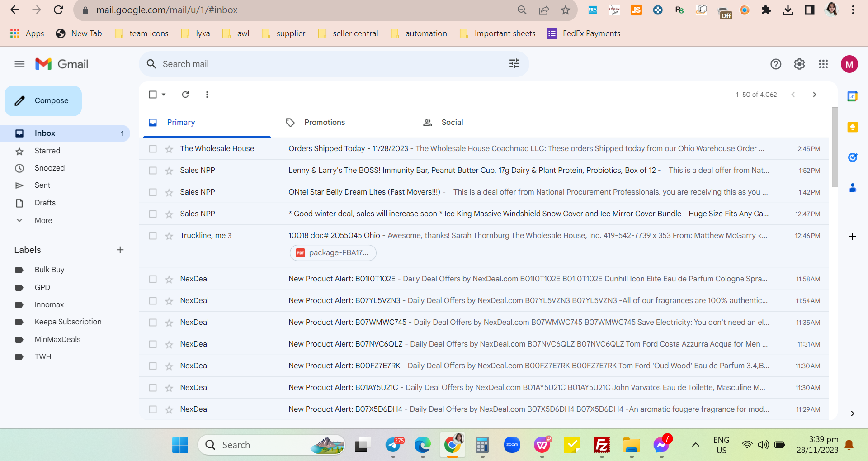Open Gmail main menu hamburger icon
868x461 pixels.
point(19,64)
